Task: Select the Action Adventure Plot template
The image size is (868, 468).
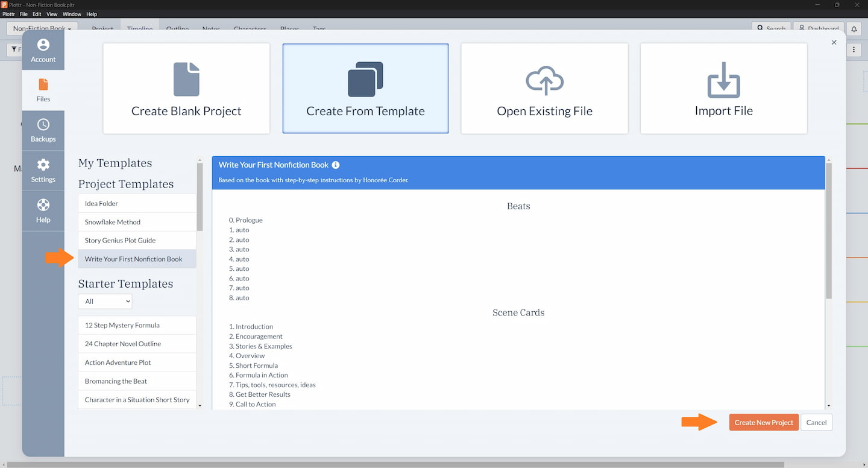Action: point(137,362)
